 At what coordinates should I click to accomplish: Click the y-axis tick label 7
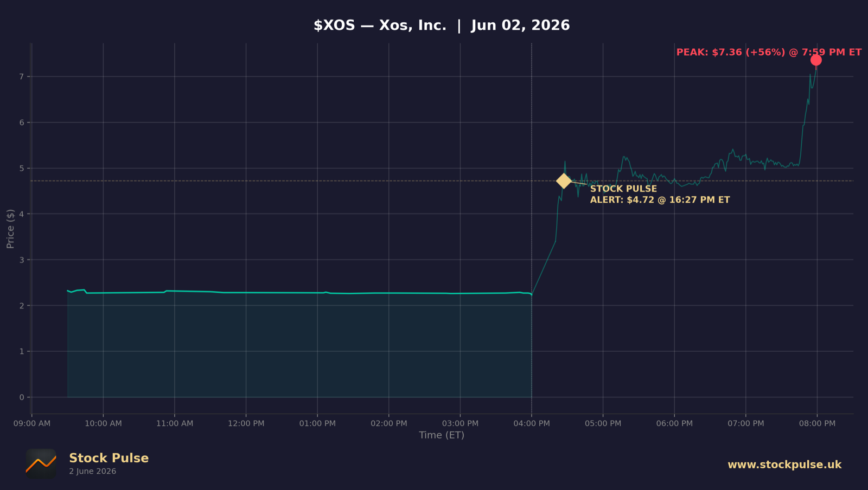[x=22, y=77]
